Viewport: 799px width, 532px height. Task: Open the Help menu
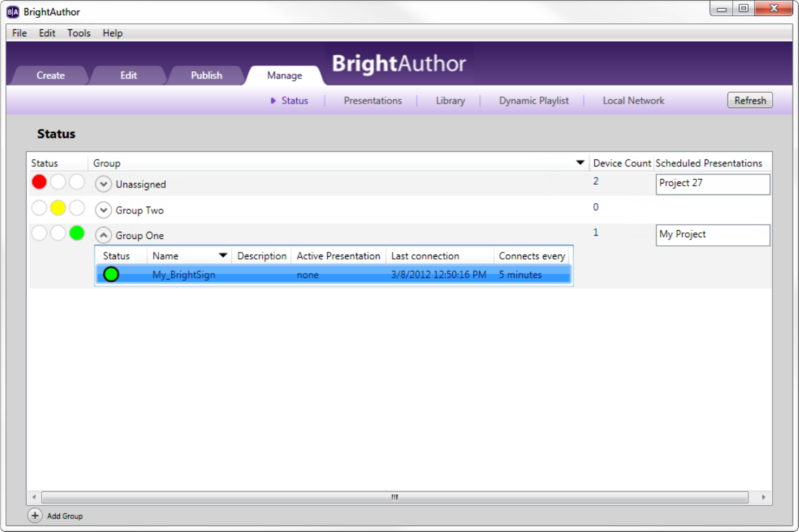(113, 33)
